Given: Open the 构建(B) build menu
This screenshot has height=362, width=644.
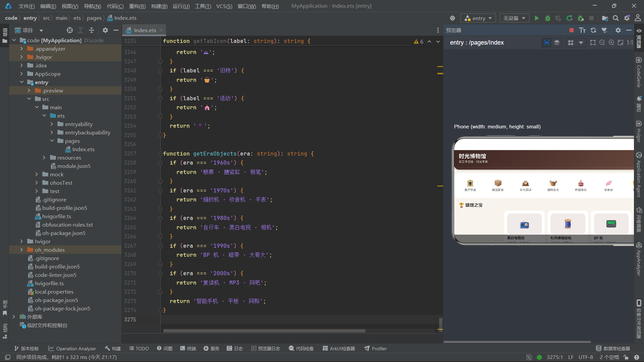Looking at the screenshot, I should pyautogui.click(x=159, y=6).
